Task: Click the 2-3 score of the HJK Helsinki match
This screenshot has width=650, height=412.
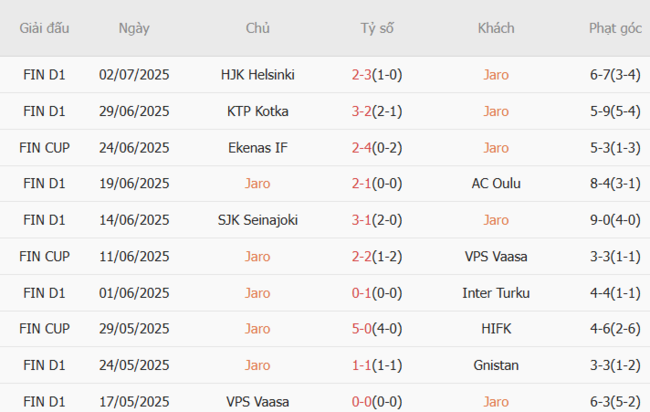Action: coord(363,74)
